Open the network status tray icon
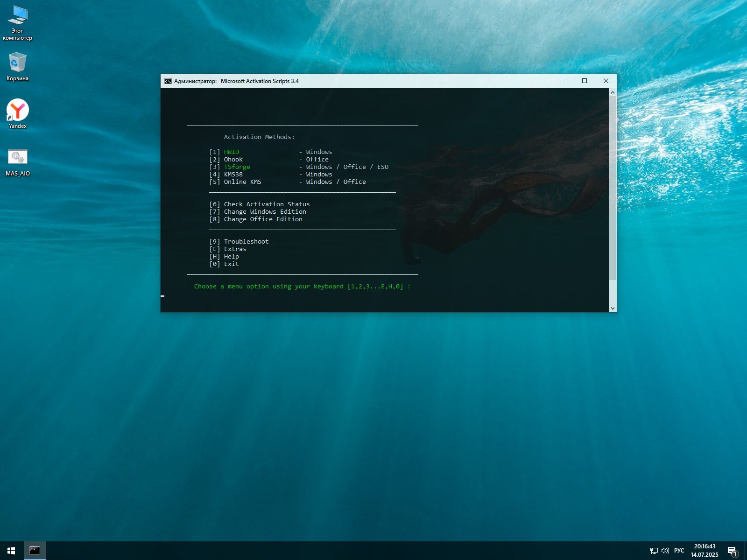 (x=654, y=551)
